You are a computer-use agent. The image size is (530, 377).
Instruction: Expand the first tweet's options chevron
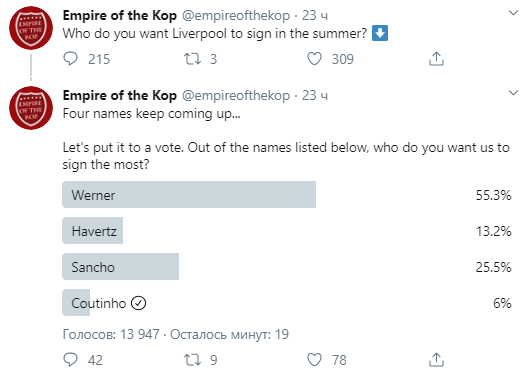pyautogui.click(x=513, y=13)
